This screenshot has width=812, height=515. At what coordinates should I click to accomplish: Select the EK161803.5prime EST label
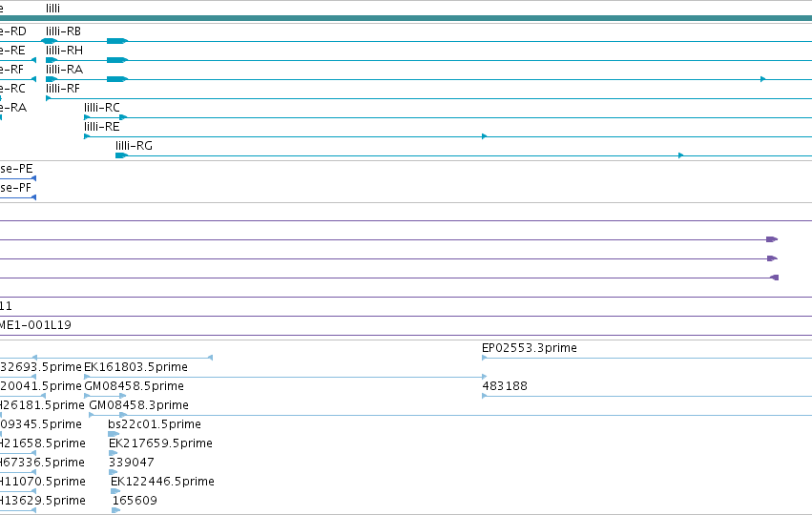coord(135,367)
